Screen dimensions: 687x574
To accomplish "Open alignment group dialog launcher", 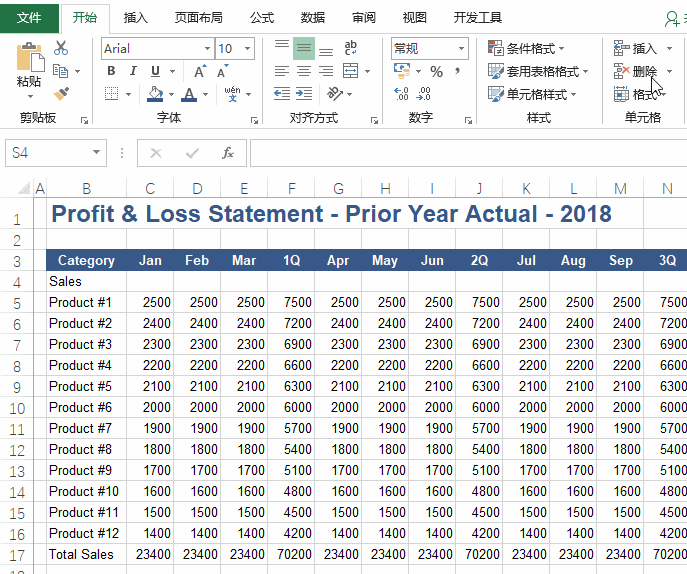I will (x=374, y=120).
